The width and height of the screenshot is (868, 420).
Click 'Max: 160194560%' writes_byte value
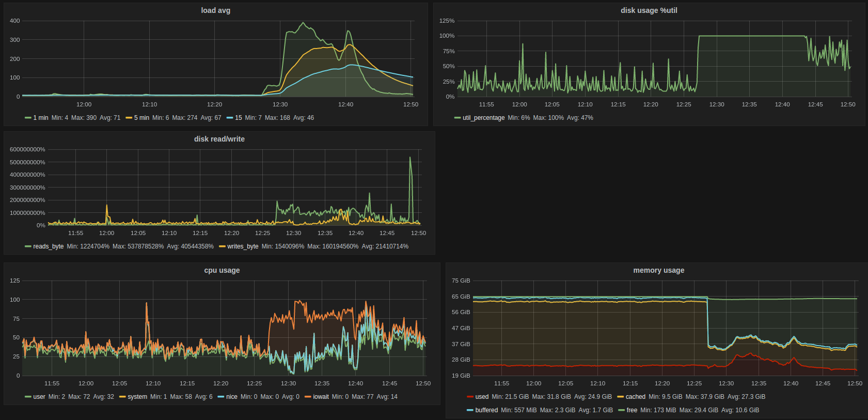[x=333, y=246]
